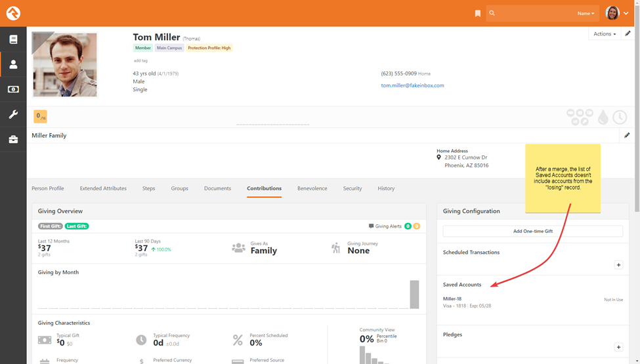Click tom.miller@fakeinbox.com email link
The image size is (640, 364).
(x=412, y=86)
